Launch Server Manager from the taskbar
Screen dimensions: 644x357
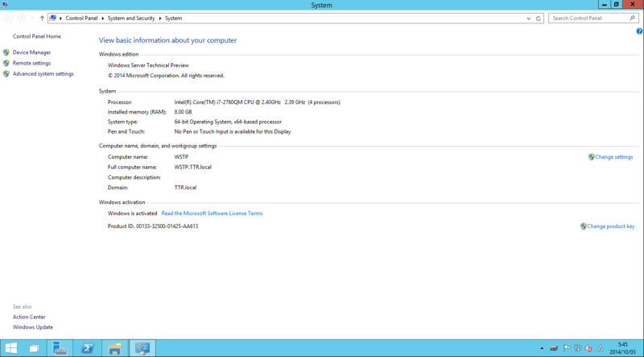(60, 348)
